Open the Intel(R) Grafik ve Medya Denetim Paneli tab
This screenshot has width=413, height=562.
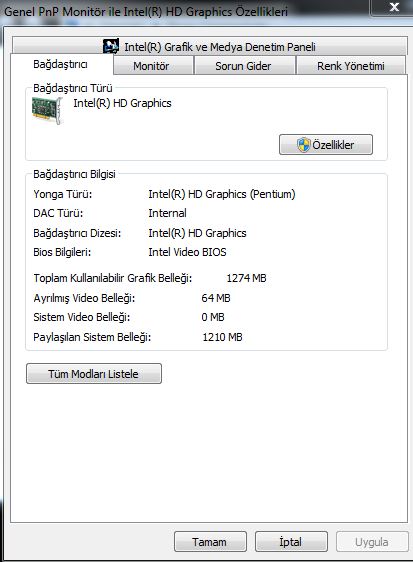click(210, 46)
